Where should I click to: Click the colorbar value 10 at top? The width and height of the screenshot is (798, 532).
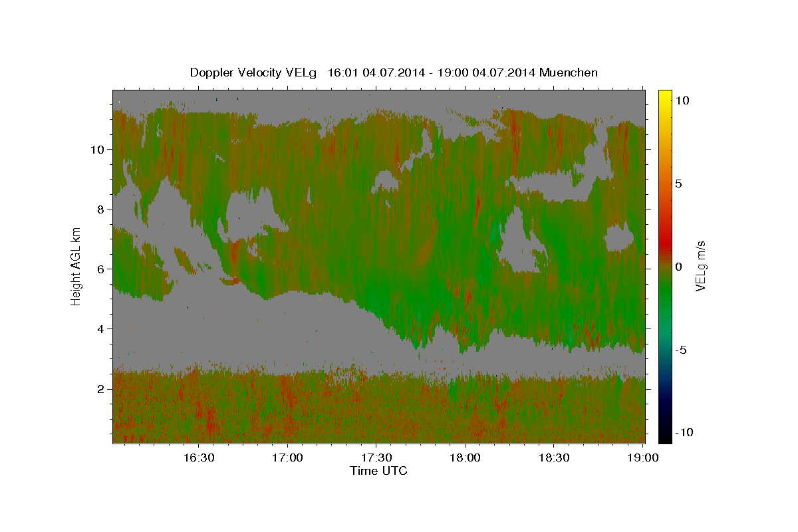682,100
